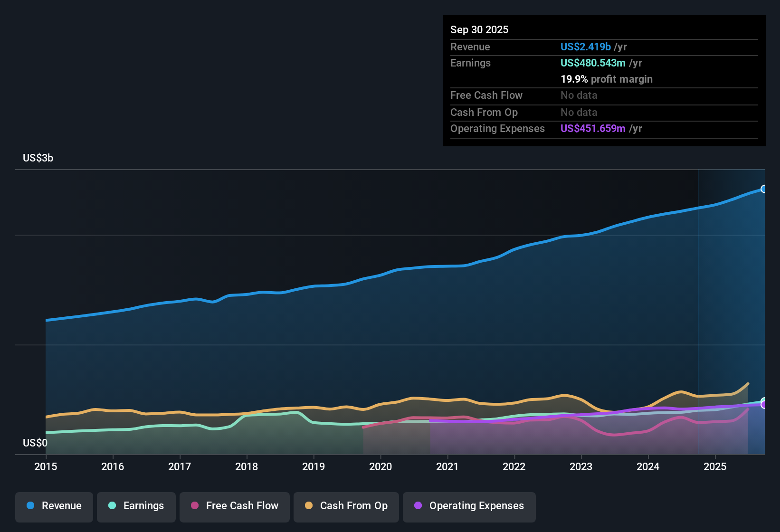The height and width of the screenshot is (532, 780).
Task: Click the purple Operating Expenses legend dot
Action: (417, 506)
